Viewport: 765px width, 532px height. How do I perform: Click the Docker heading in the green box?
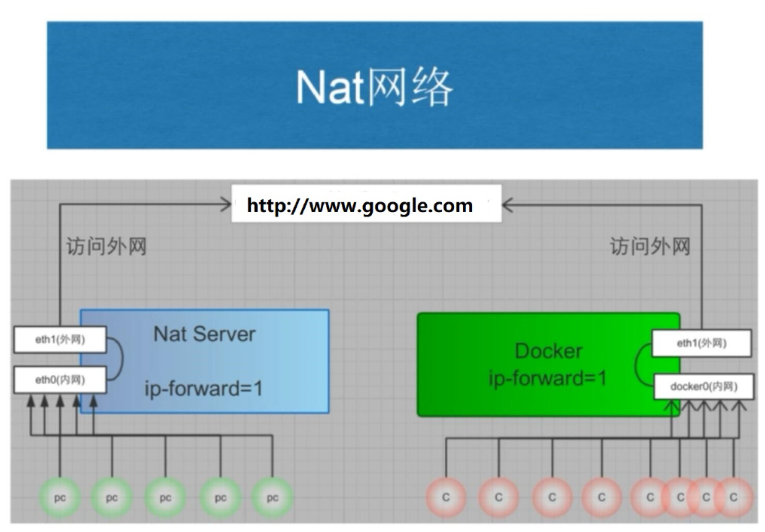click(x=548, y=351)
